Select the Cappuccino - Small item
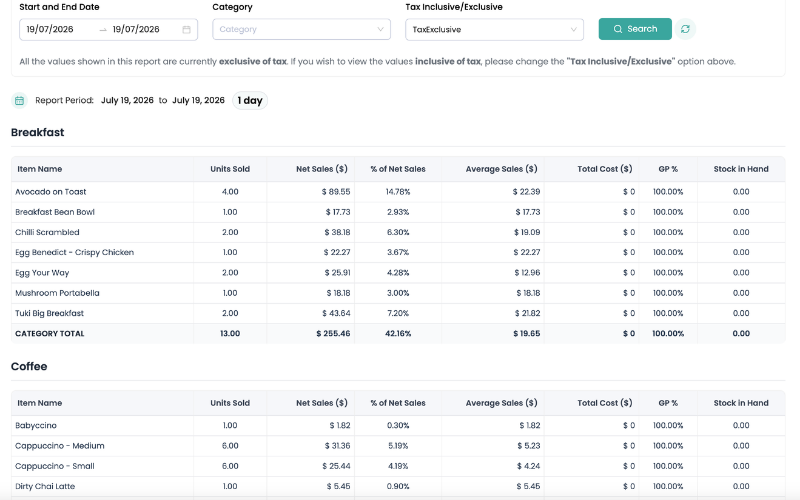The height and width of the screenshot is (500, 800). point(55,466)
